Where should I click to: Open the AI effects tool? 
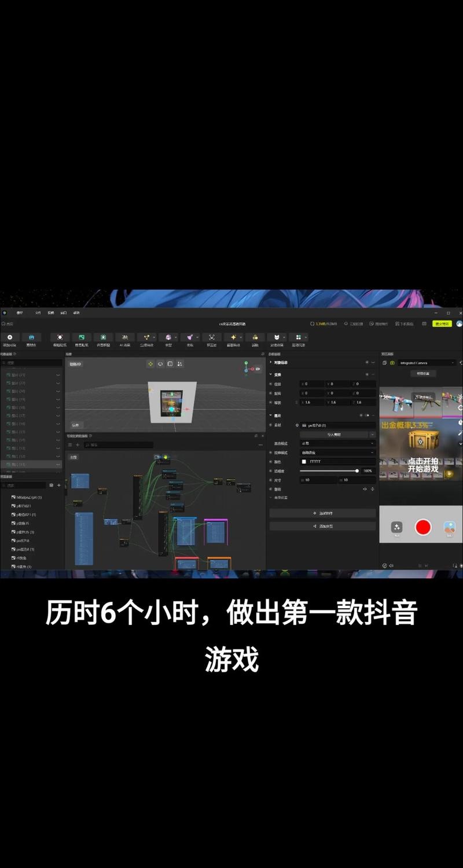pos(125,339)
